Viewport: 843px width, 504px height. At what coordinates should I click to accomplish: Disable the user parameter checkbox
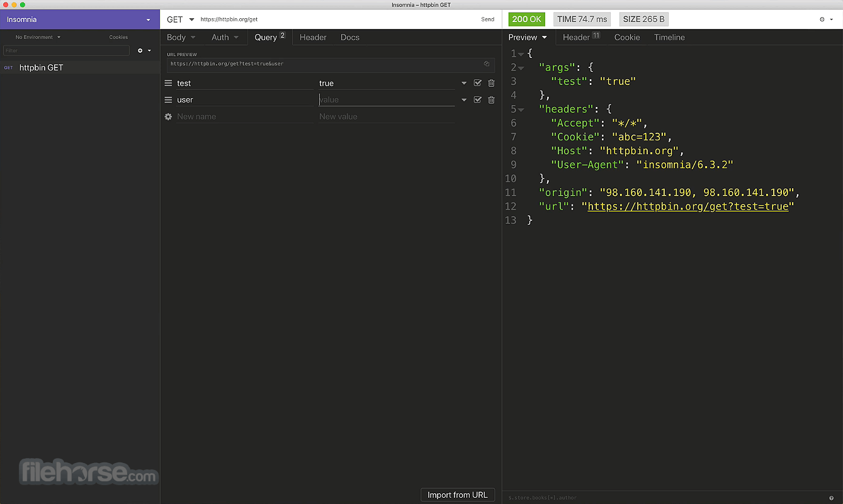[477, 99]
